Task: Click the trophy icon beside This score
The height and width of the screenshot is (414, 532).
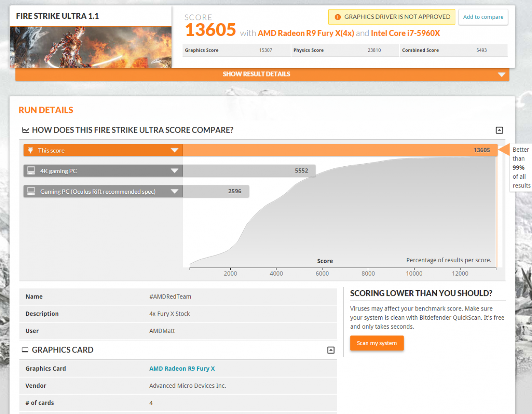Action: (x=30, y=150)
